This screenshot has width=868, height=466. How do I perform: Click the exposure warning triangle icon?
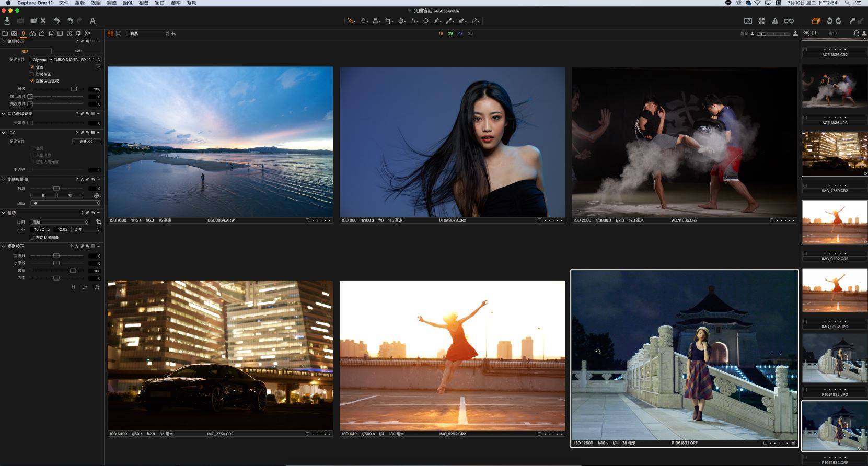775,21
